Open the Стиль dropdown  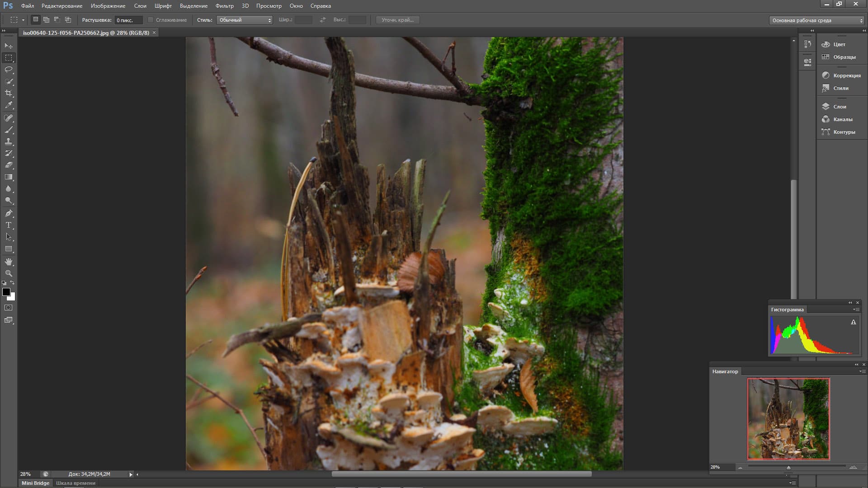[x=244, y=20]
